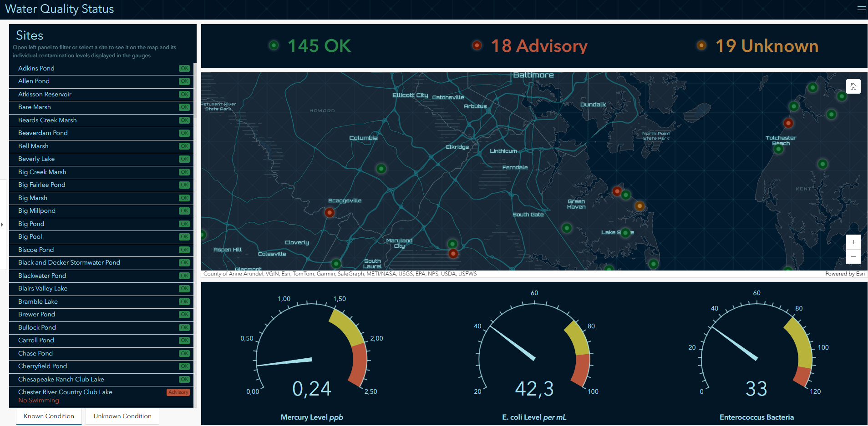Expand the collapsed left filter panel arrow
Screen dimensions: 868x426
(2, 224)
